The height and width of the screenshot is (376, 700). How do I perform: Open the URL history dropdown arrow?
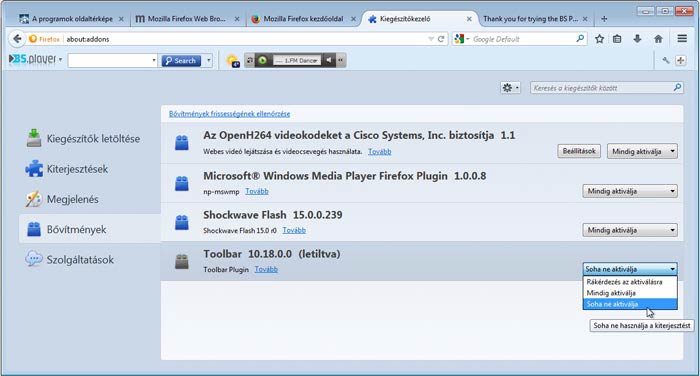tap(431, 39)
